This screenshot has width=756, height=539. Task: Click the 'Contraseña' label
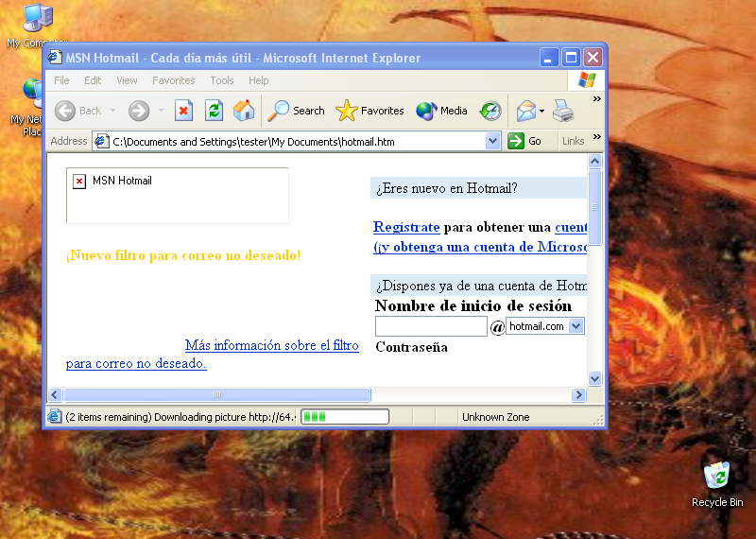411,347
